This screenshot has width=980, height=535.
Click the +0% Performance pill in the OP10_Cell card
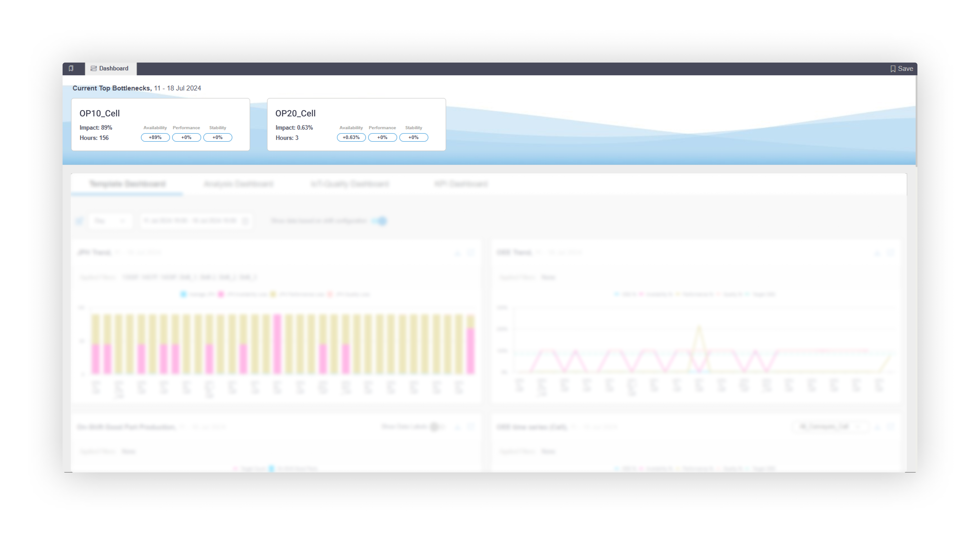tap(186, 137)
